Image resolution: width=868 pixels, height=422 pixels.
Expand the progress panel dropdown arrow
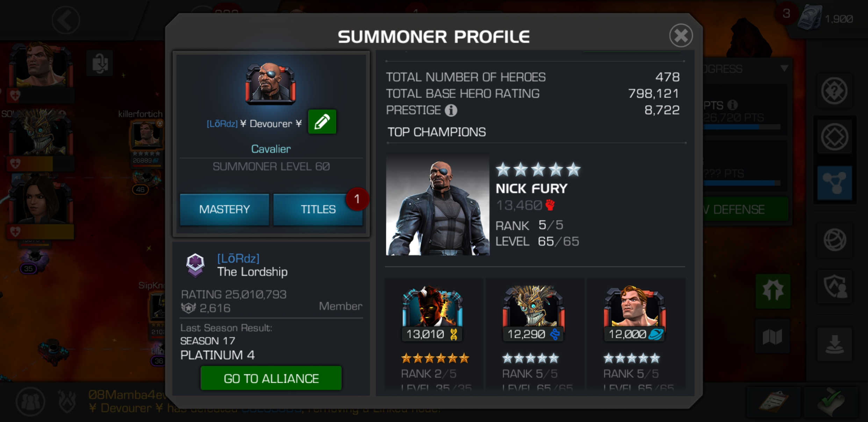pyautogui.click(x=784, y=68)
